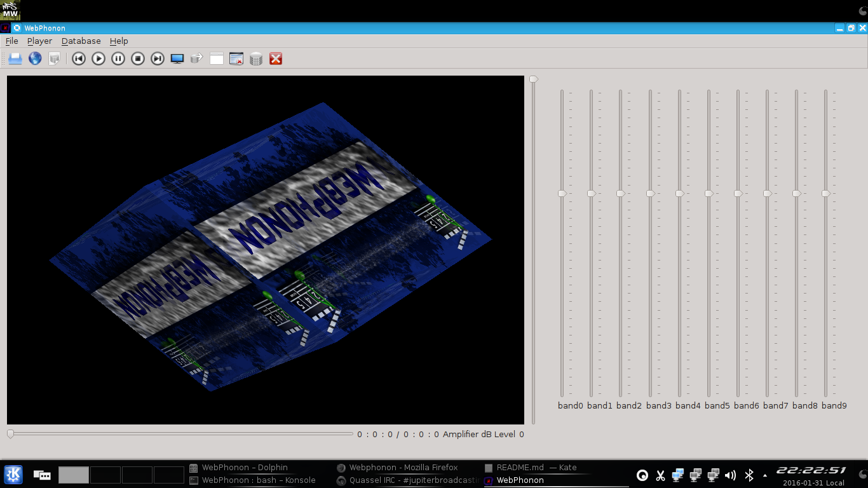Click the blank window toolbar icon

point(217,58)
